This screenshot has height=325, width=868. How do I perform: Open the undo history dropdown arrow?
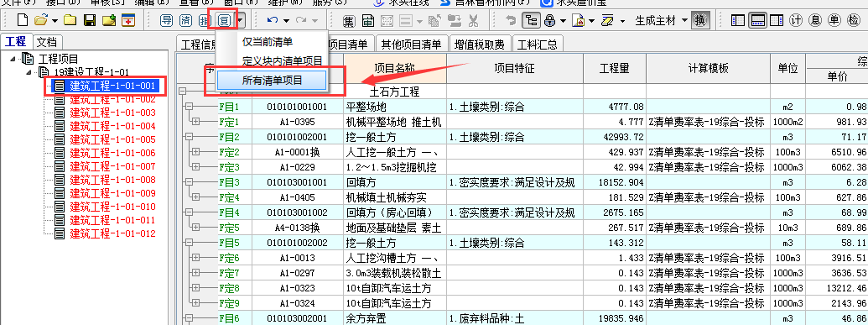click(x=286, y=21)
